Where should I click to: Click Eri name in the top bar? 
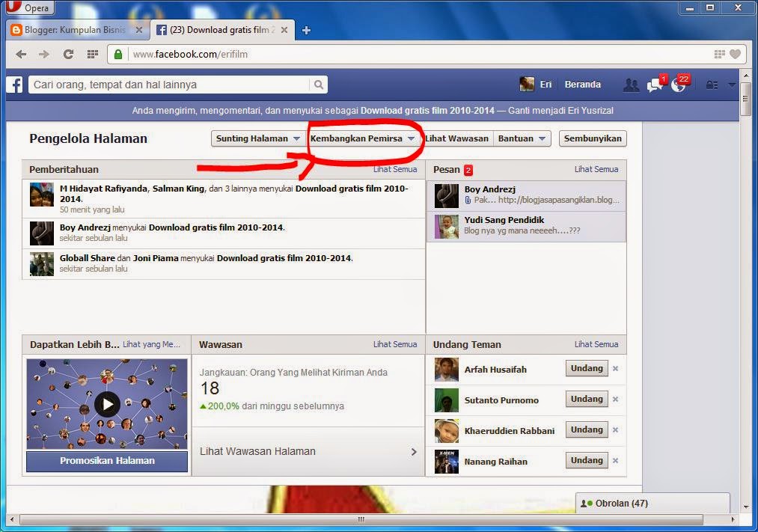[x=545, y=85]
